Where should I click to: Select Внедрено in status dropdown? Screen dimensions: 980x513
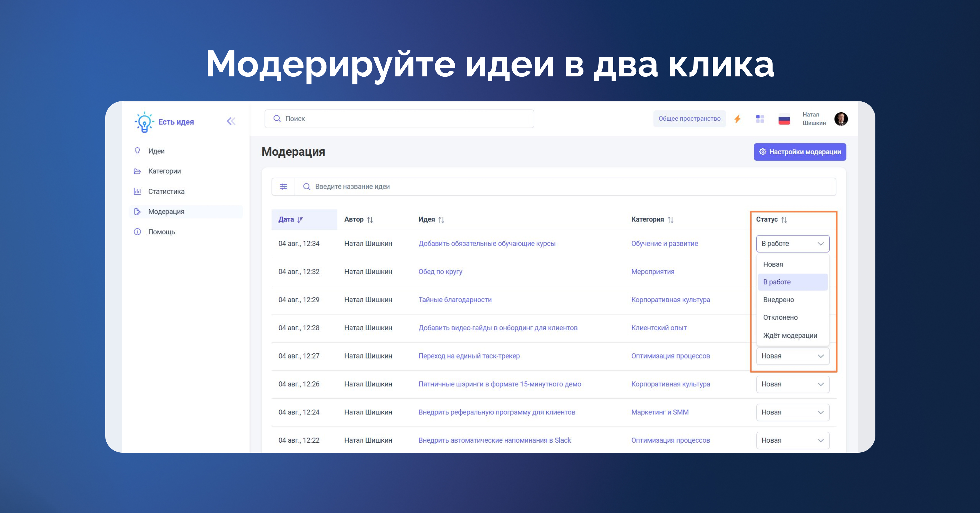(778, 300)
